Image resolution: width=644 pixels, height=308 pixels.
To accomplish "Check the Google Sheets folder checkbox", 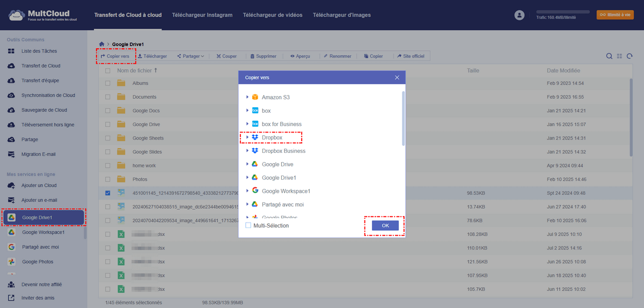I will pyautogui.click(x=108, y=138).
